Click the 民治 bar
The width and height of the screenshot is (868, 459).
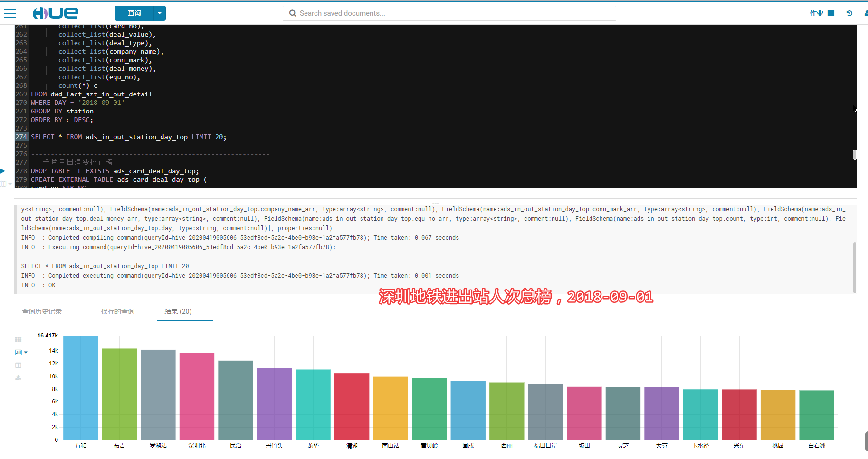(x=236, y=400)
